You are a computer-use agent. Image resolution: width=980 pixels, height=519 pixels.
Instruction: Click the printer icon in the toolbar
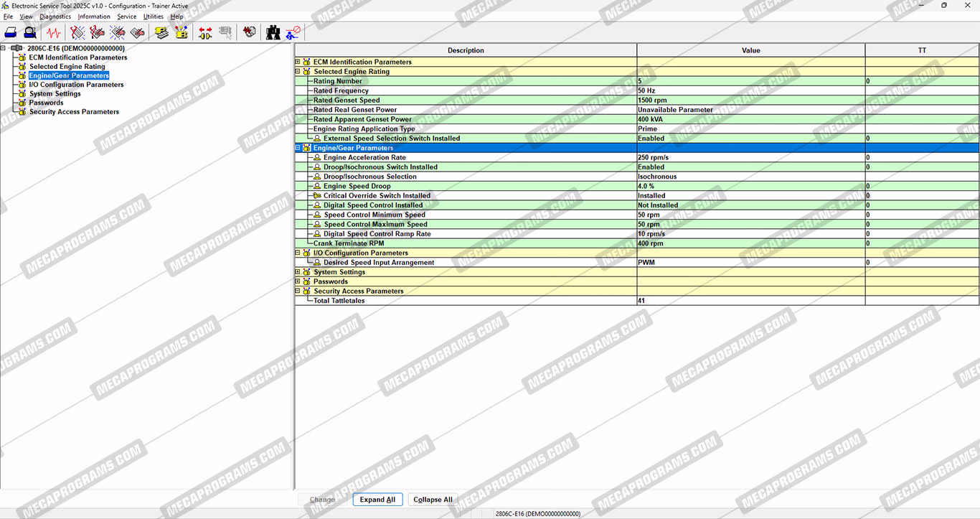(11, 32)
